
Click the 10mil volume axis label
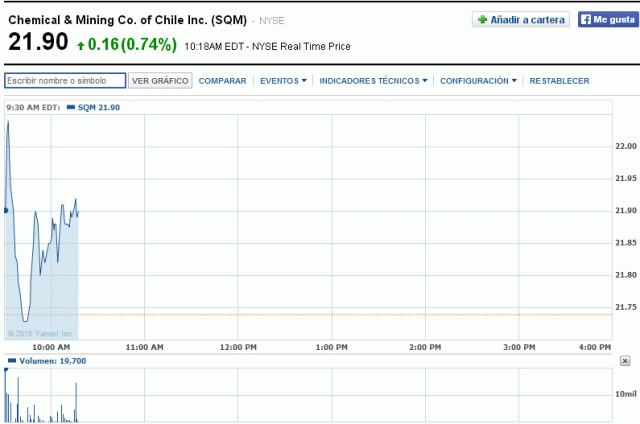pos(626,394)
